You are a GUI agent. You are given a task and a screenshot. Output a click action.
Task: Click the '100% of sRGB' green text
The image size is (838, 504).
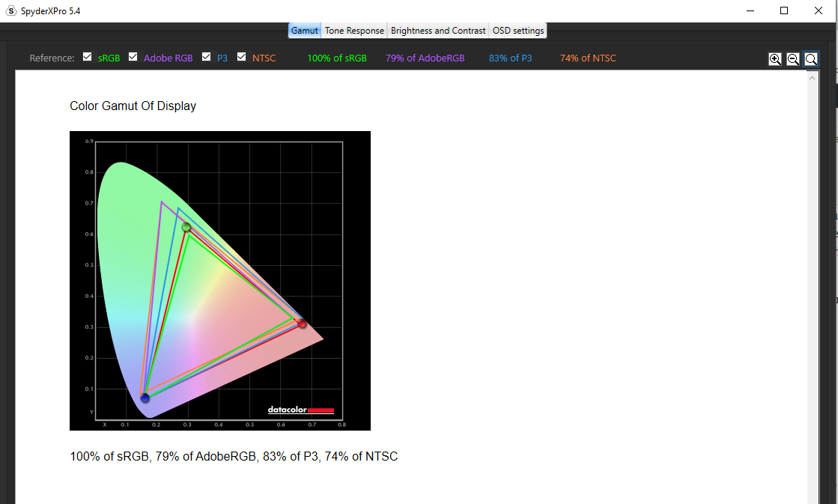pyautogui.click(x=337, y=58)
